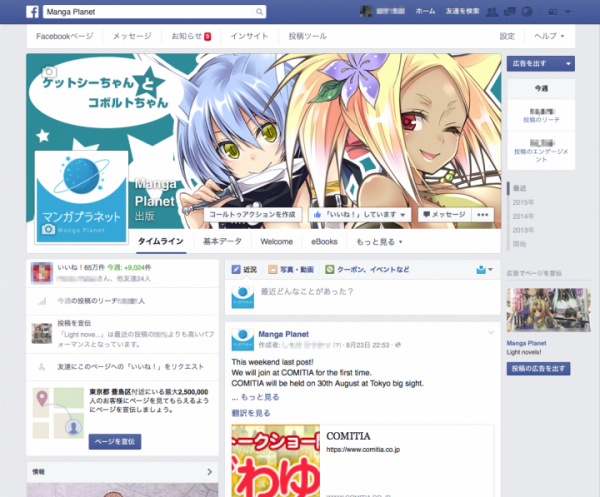Click the photo/video post icon

click(273, 270)
